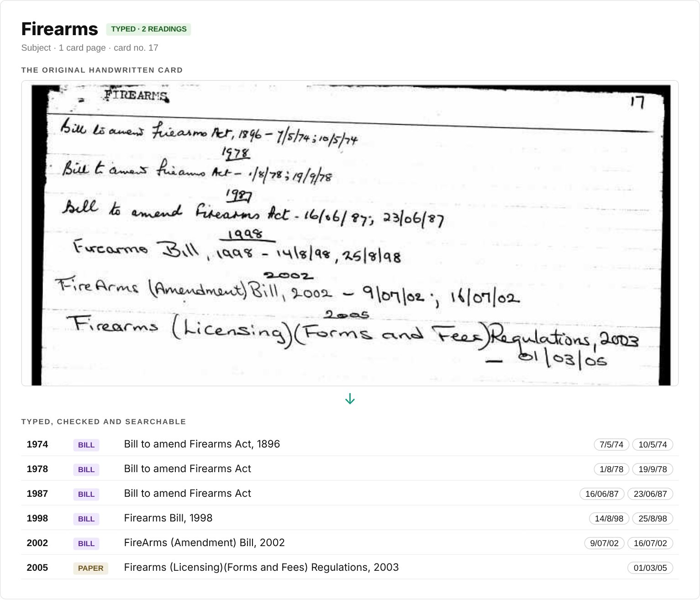This screenshot has width=700, height=600.
Task: Click the 16/06/87 date chip
Action: point(602,494)
